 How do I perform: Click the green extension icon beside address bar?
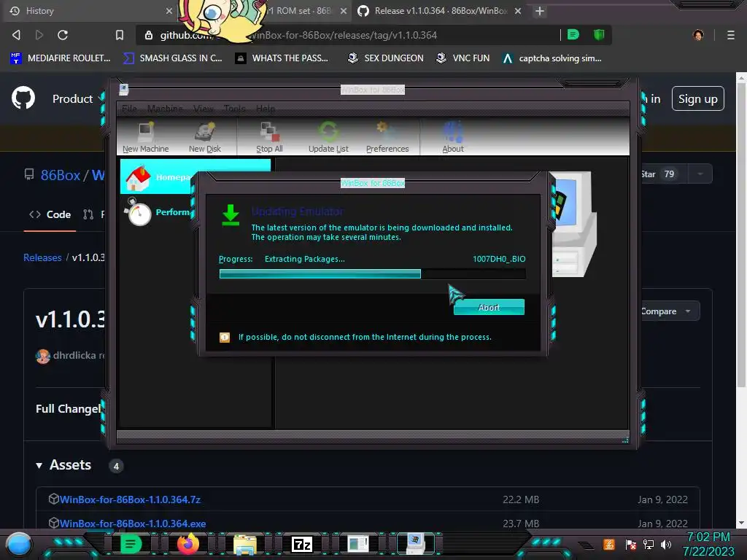[x=573, y=34]
